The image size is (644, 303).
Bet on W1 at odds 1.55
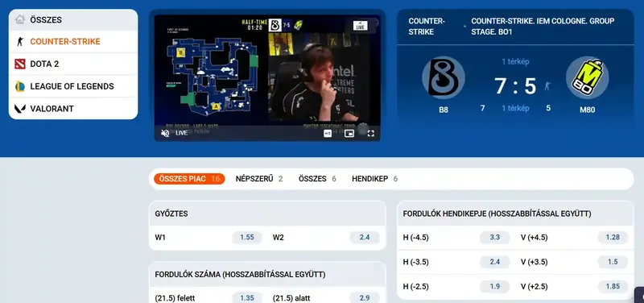pyautogui.click(x=247, y=237)
